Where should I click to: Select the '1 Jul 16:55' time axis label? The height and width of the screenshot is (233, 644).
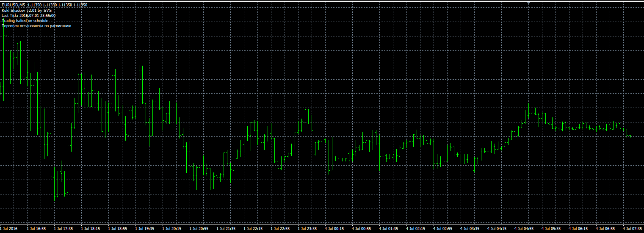36,229
